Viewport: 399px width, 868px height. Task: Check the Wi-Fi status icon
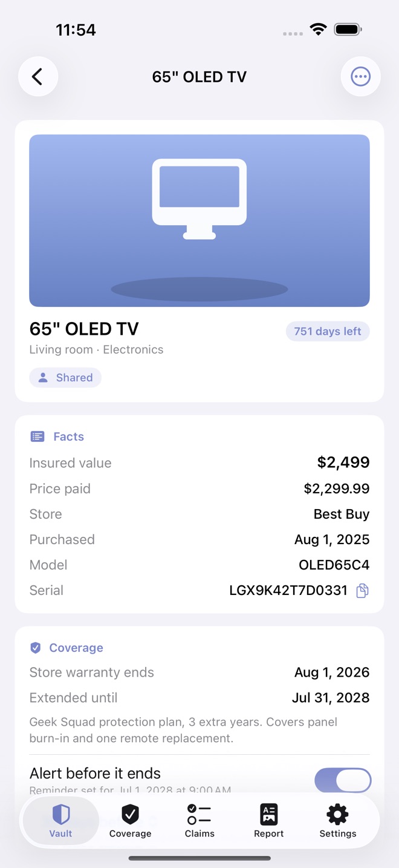pos(318,29)
